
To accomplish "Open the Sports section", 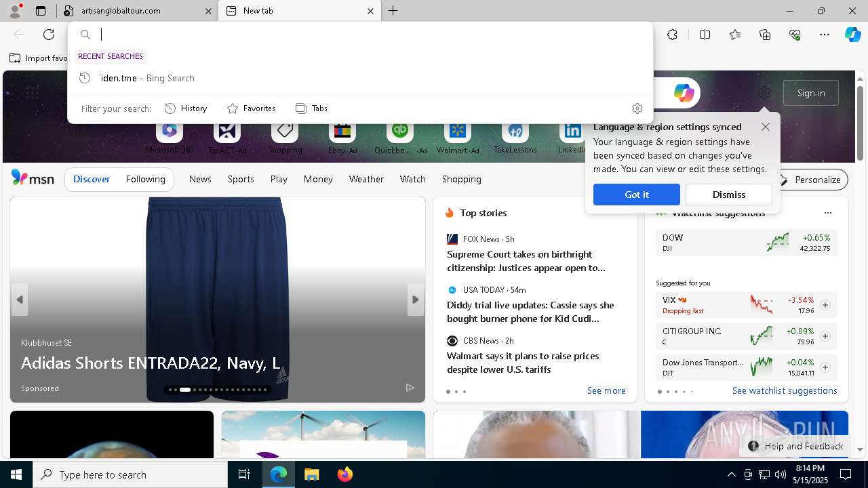I will pos(241,179).
